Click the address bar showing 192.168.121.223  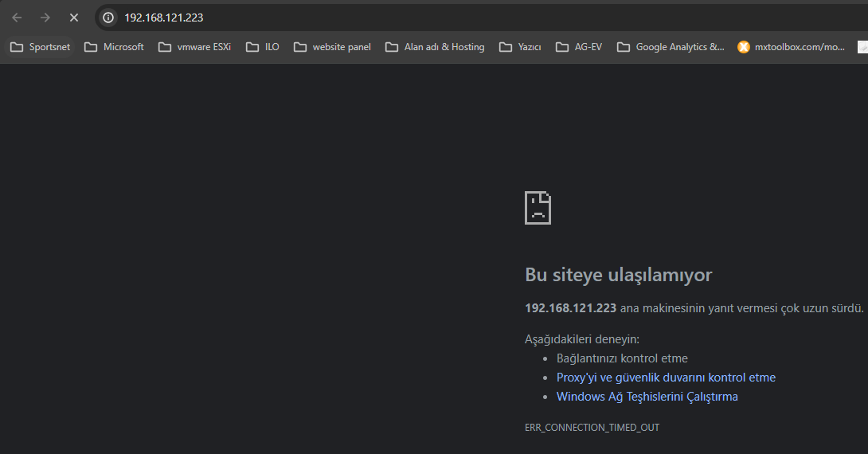coord(482,18)
